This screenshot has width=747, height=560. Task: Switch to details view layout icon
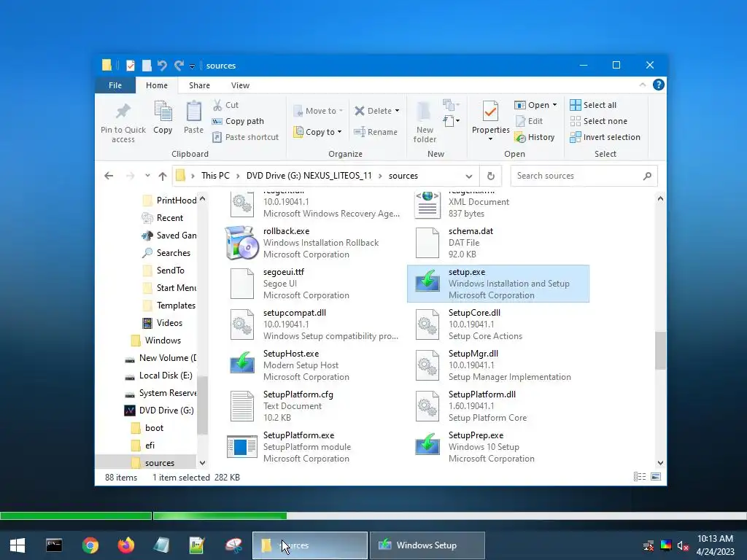click(x=639, y=477)
